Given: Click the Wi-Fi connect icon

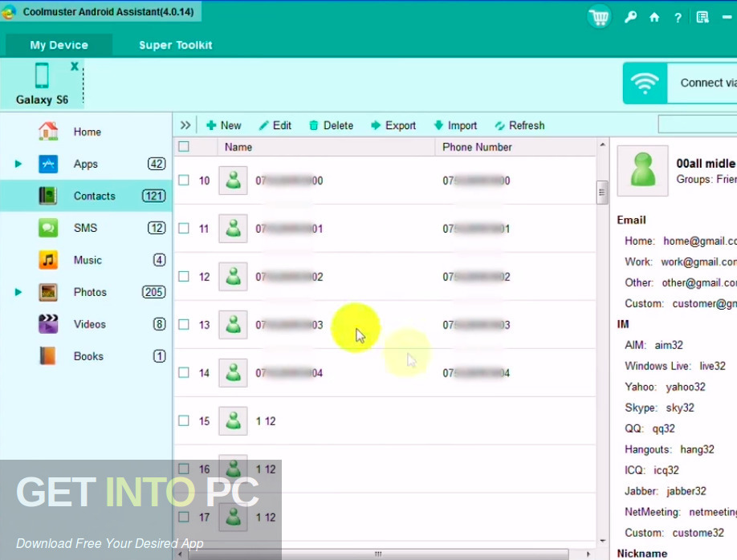Looking at the screenshot, I should (x=645, y=83).
